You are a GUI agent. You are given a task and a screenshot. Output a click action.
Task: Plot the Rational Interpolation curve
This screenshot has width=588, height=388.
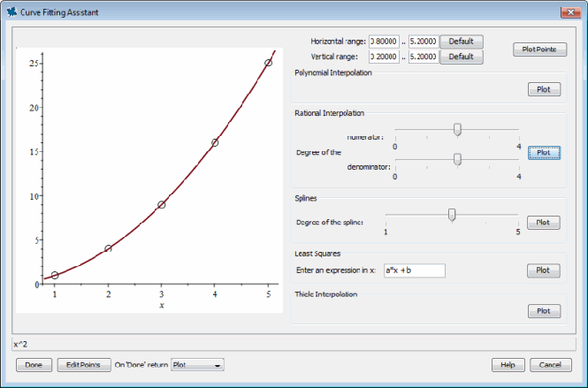(x=543, y=152)
